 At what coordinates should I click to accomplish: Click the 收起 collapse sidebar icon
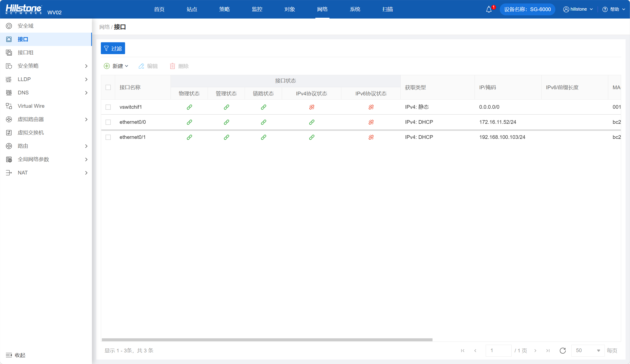[x=9, y=355]
